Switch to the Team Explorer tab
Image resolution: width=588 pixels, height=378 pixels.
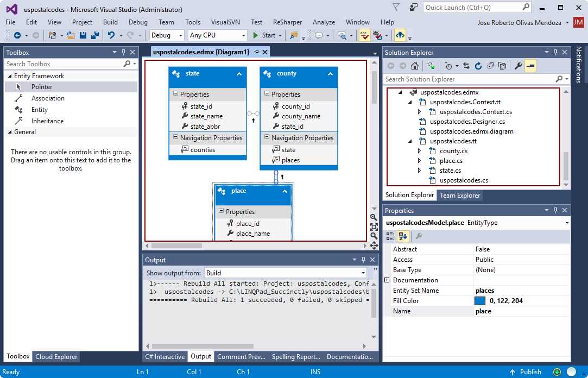click(460, 196)
